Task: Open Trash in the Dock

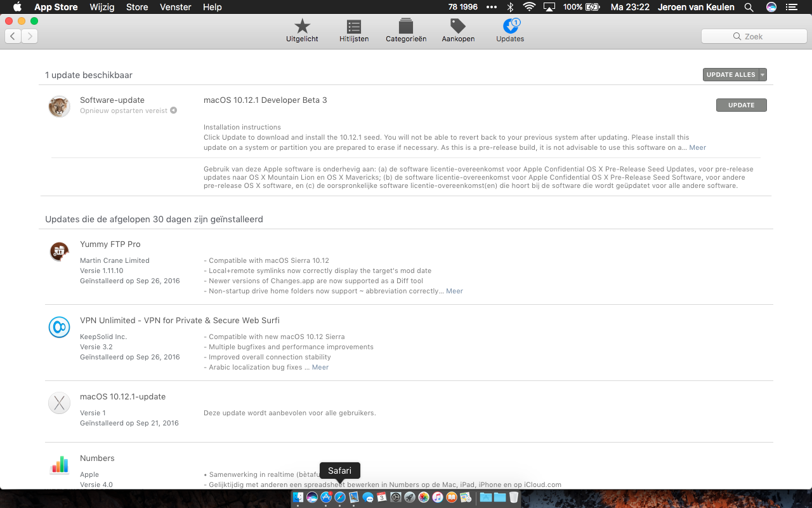Action: tap(514, 497)
